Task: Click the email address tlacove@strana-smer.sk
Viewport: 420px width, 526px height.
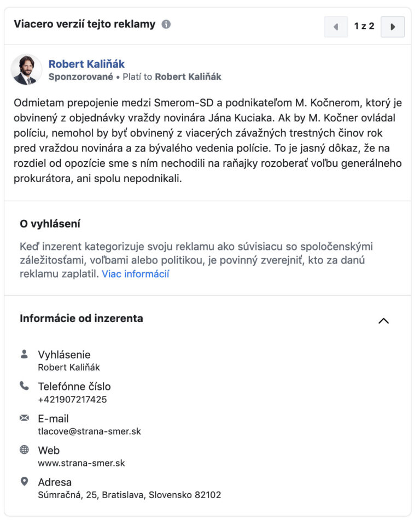Action: [x=89, y=431]
